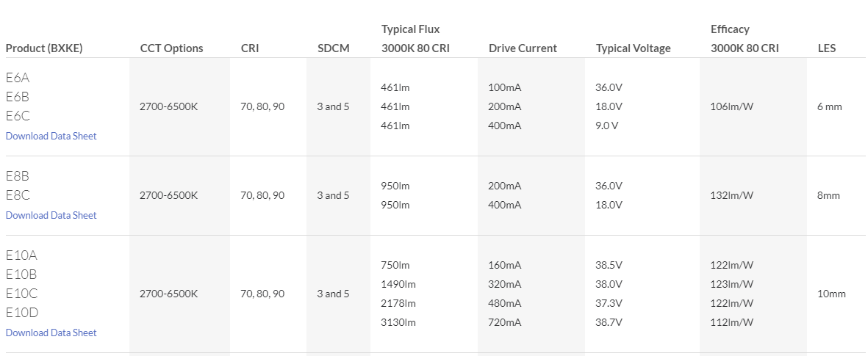Click the E8C product name
This screenshot has height=356, width=868.
pyautogui.click(x=18, y=195)
